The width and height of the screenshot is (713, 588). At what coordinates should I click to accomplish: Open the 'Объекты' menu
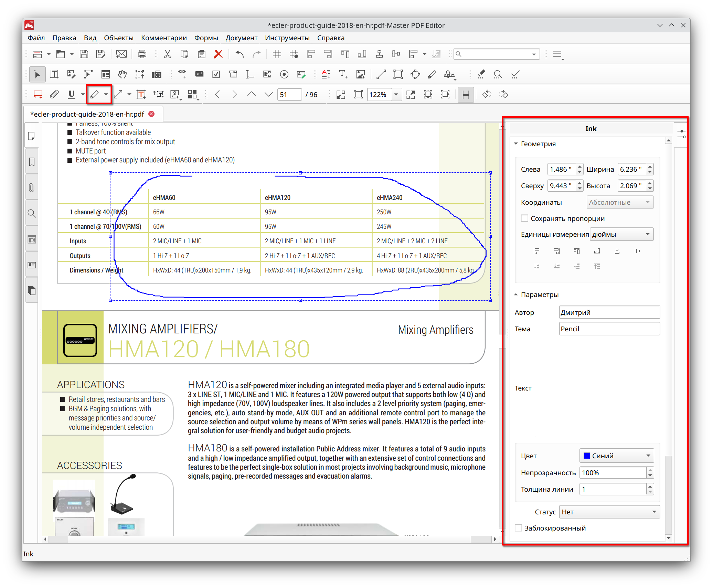[x=118, y=38]
